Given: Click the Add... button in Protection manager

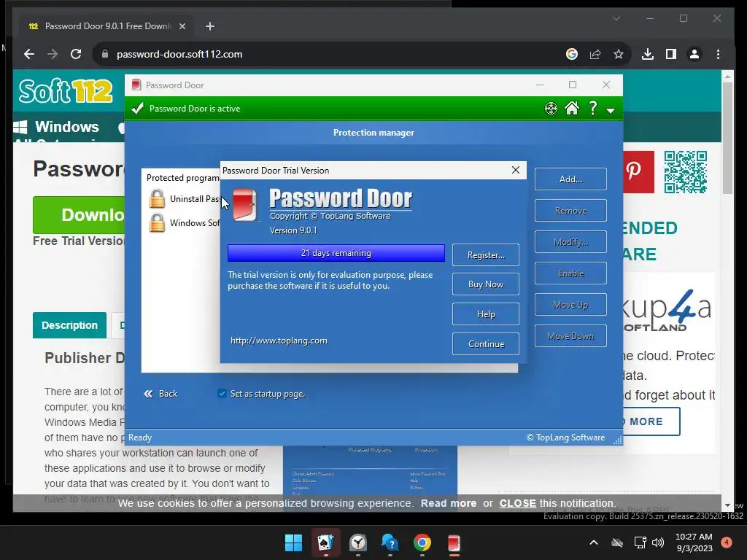Looking at the screenshot, I should [x=570, y=179].
